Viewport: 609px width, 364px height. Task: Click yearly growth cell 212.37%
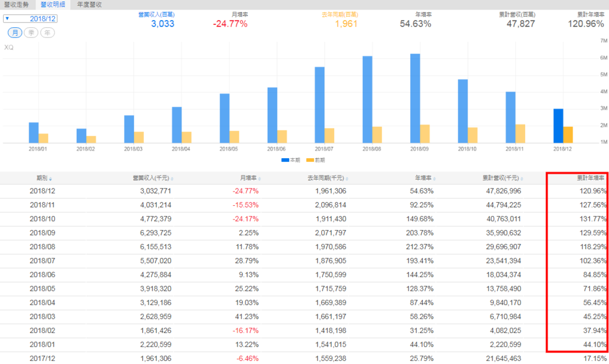point(420,247)
